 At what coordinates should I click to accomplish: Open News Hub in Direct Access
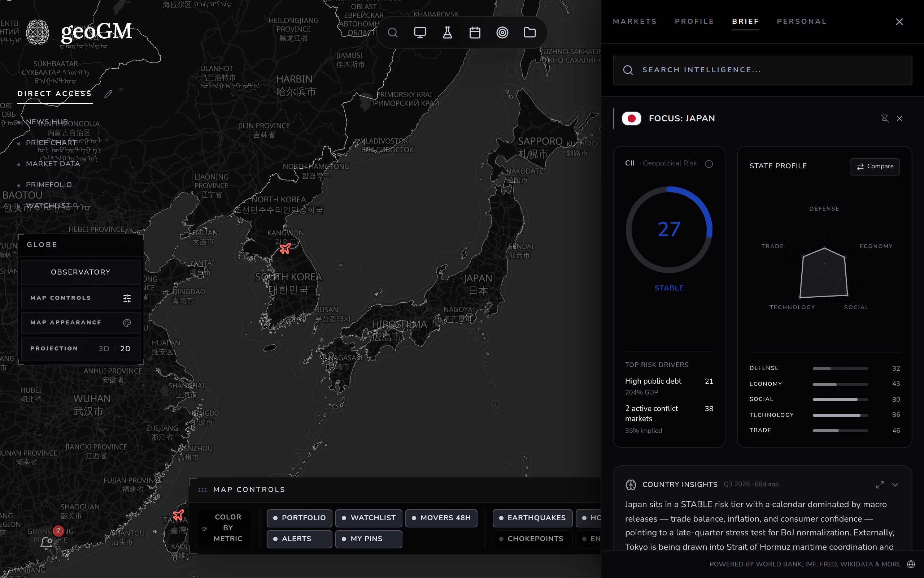tap(47, 122)
